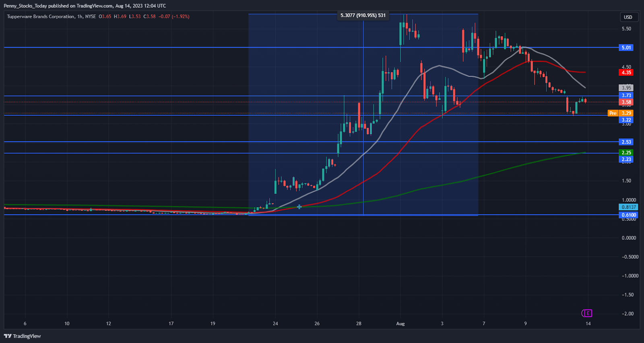Click the 0.0000 price axis value

click(x=629, y=238)
